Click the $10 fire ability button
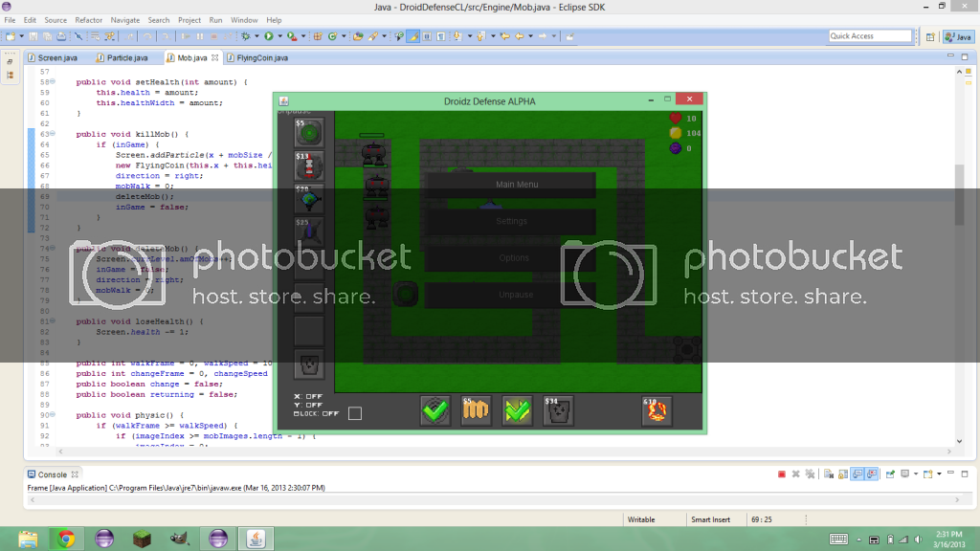Image resolution: width=980 pixels, height=551 pixels. click(657, 410)
